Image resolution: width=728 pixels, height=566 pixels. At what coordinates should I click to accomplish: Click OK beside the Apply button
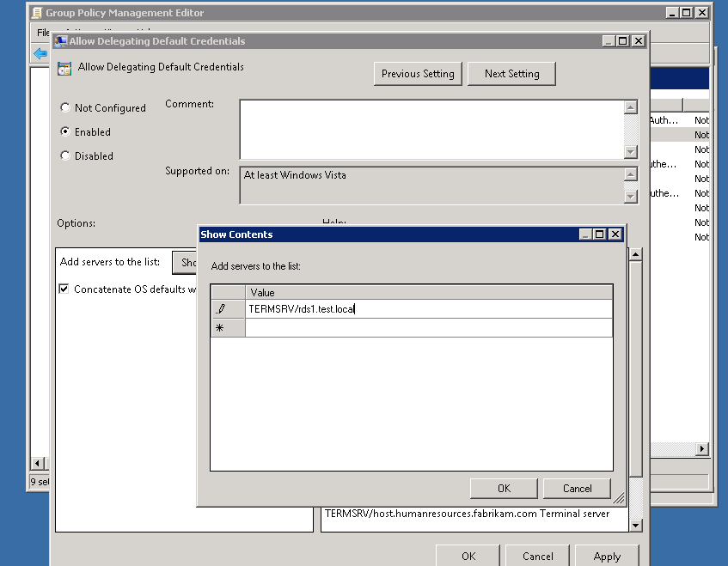tap(468, 556)
